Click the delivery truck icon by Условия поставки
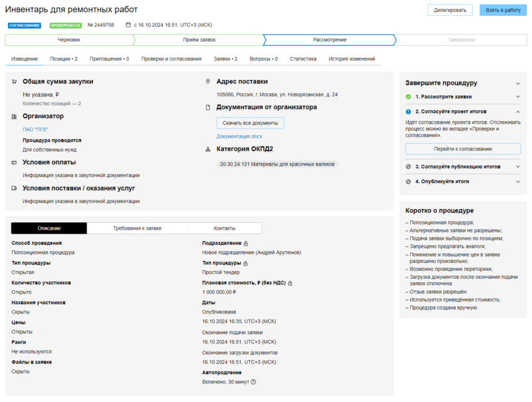 coord(15,188)
